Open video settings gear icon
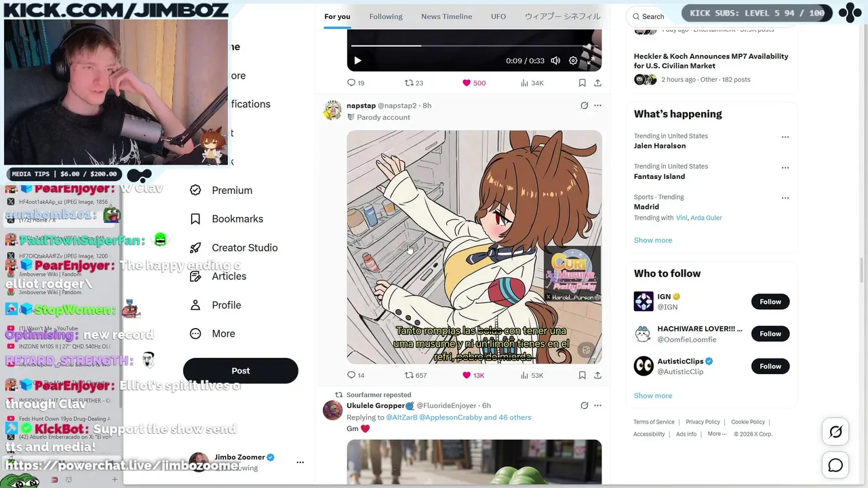Image resolution: width=868 pixels, height=488 pixels. tap(573, 61)
